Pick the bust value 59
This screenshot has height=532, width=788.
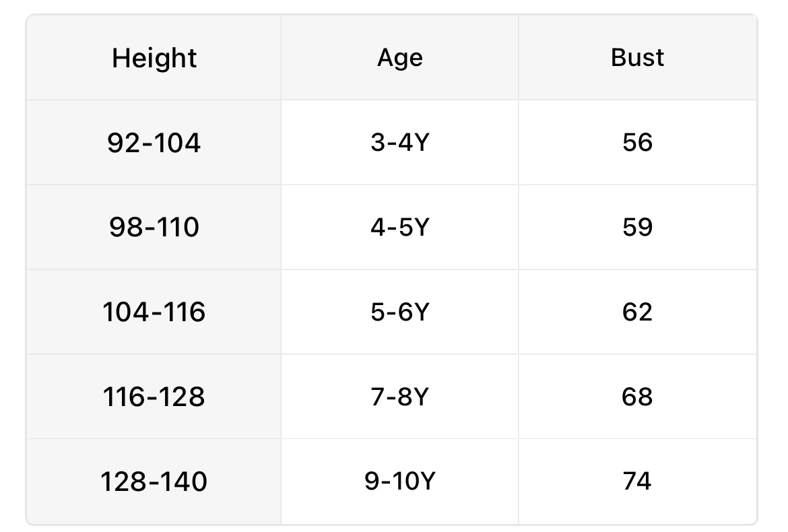[x=637, y=228]
